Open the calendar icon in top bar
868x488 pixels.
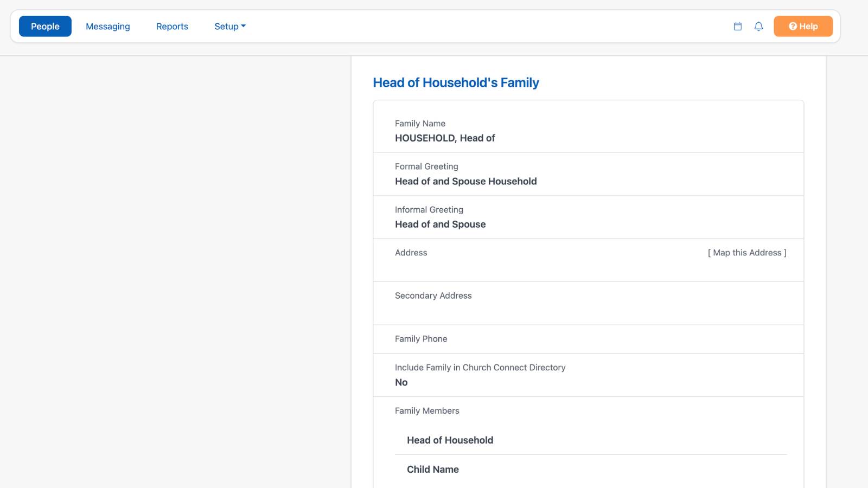pyautogui.click(x=737, y=26)
